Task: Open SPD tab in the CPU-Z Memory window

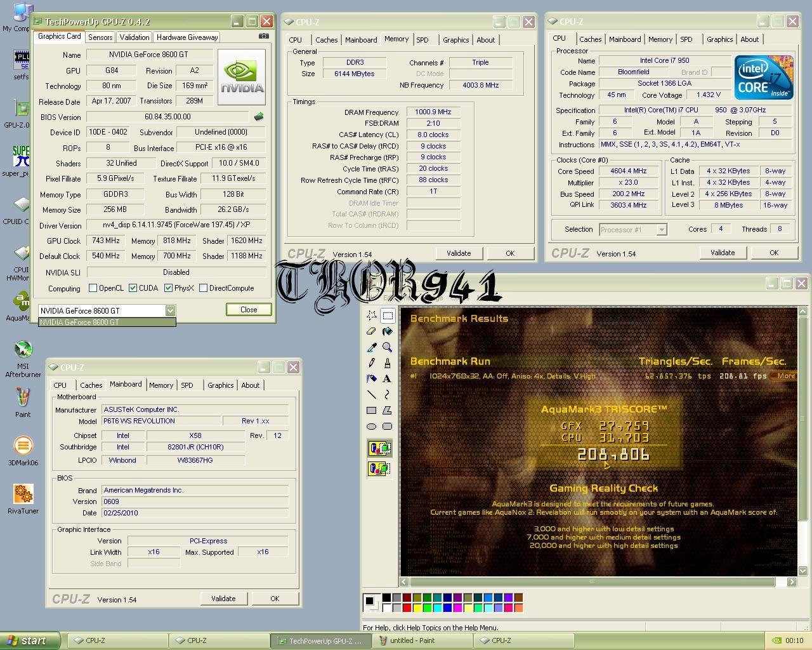Action: pos(422,40)
